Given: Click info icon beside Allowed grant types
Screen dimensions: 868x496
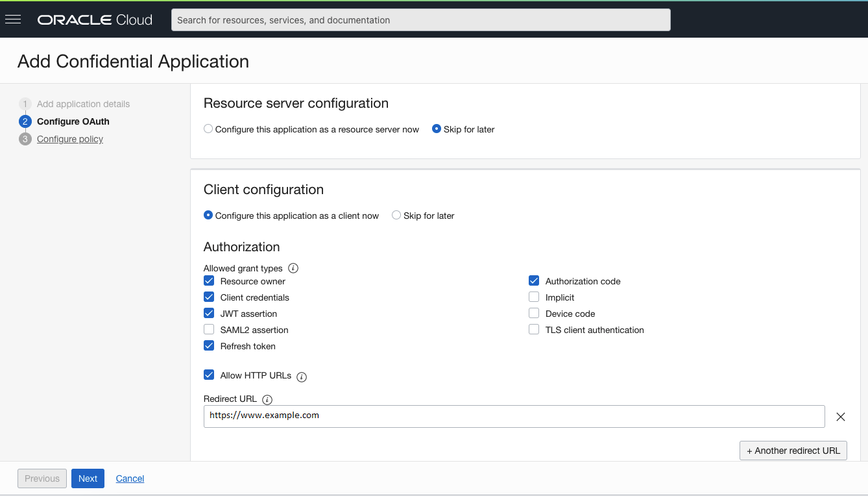Looking at the screenshot, I should (x=293, y=268).
